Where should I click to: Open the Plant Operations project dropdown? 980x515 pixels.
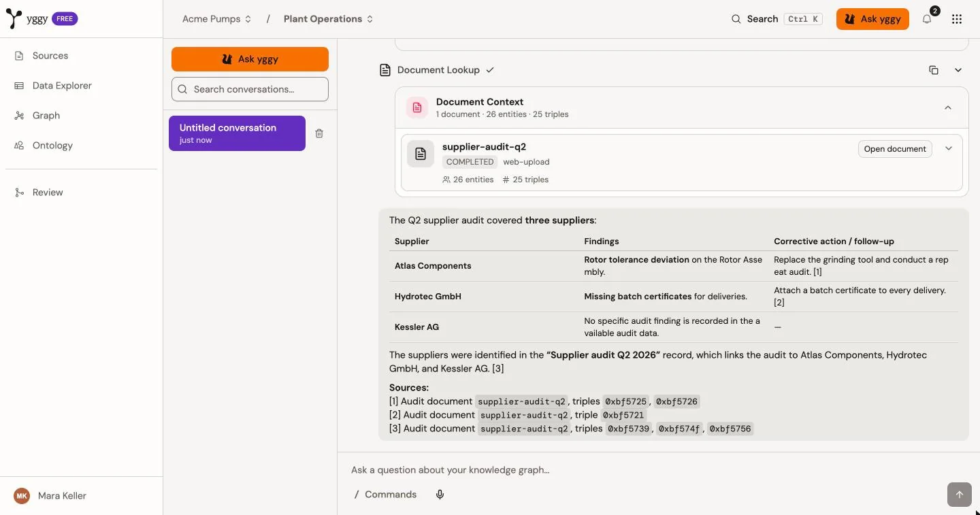tap(329, 19)
